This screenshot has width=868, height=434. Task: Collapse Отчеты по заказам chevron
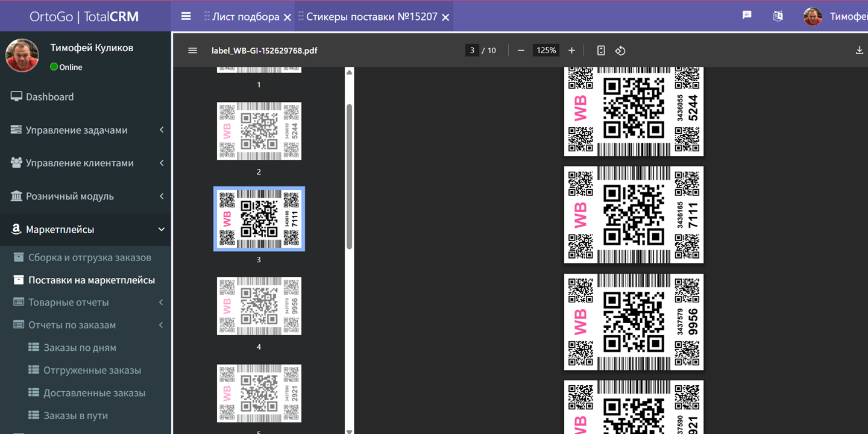pos(162,325)
